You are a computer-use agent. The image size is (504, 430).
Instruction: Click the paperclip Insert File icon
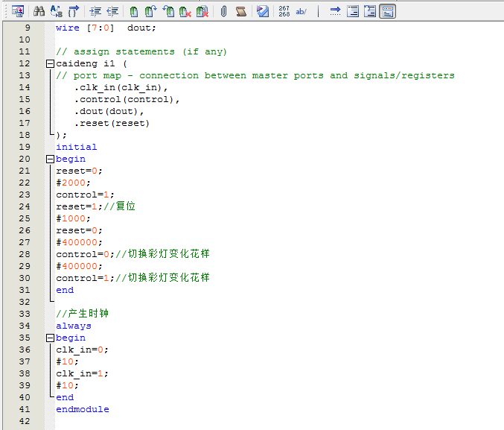tap(223, 11)
